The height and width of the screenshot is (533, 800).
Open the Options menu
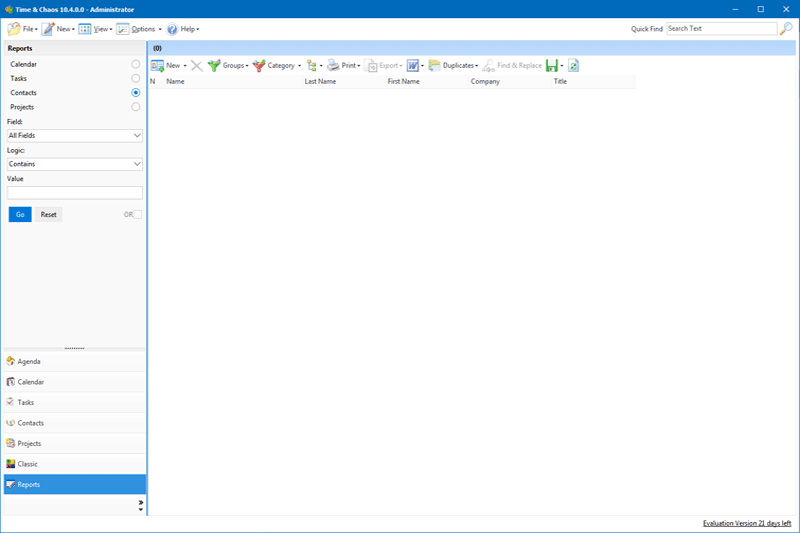[x=139, y=29]
